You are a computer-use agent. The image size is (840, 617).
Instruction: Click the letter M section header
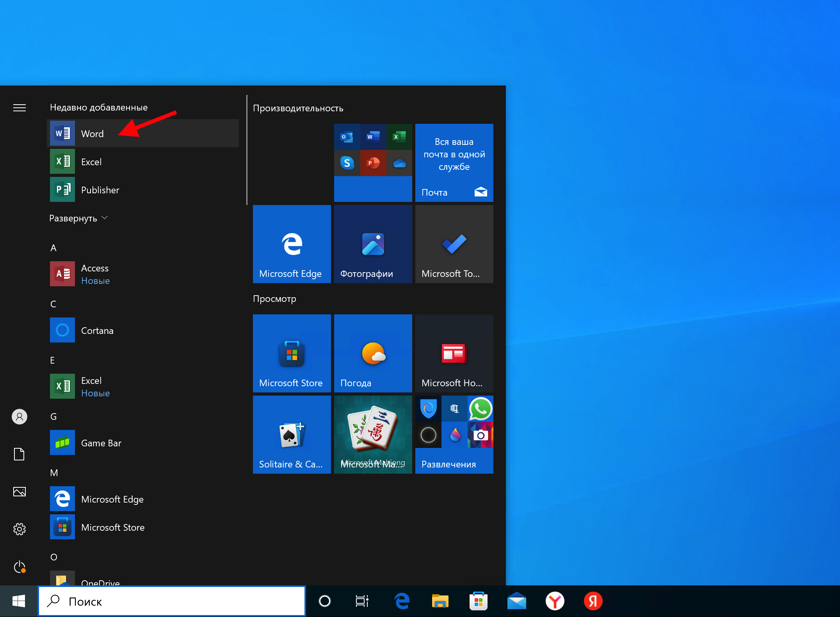(54, 473)
